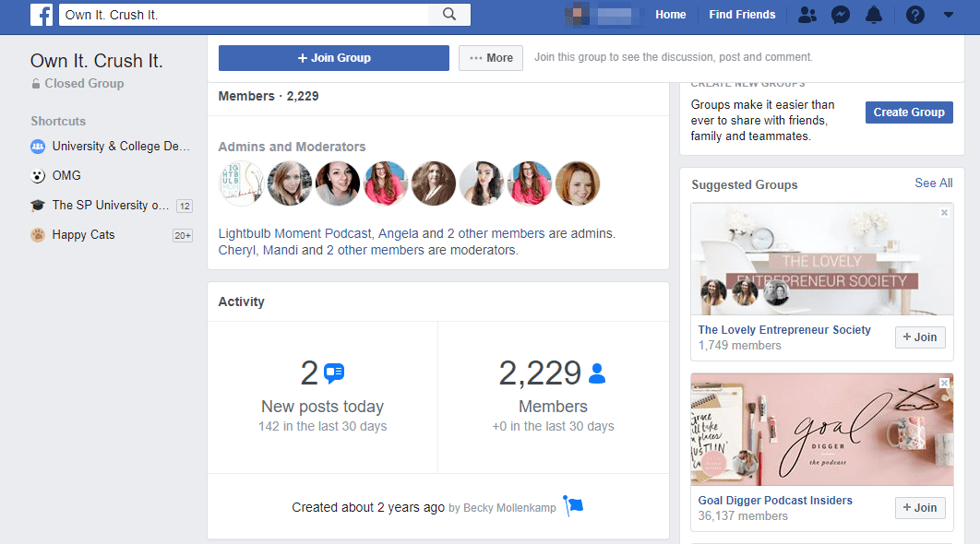Click the Mandi moderator link
The height and width of the screenshot is (544, 980).
[x=280, y=251]
